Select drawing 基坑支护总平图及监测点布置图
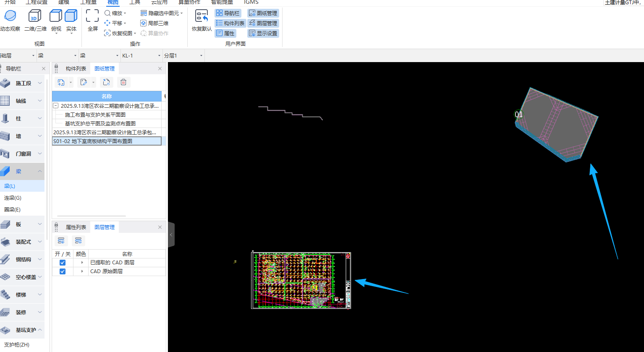The image size is (644, 352). (x=100, y=123)
